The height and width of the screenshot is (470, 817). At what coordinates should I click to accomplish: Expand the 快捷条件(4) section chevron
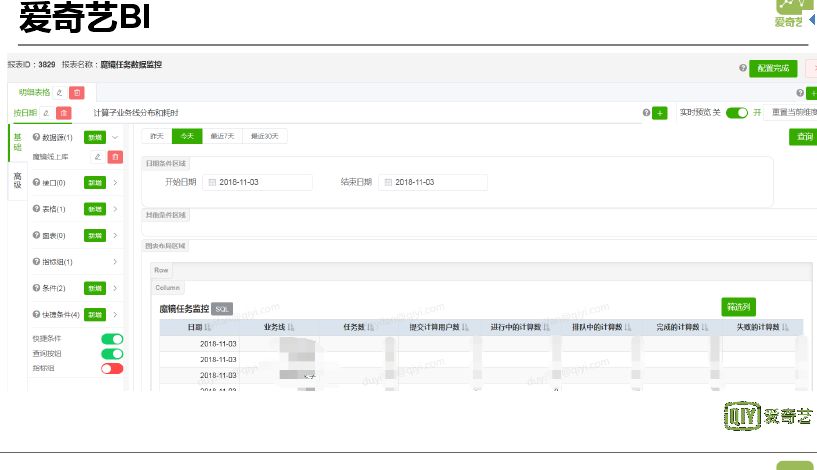(x=115, y=315)
